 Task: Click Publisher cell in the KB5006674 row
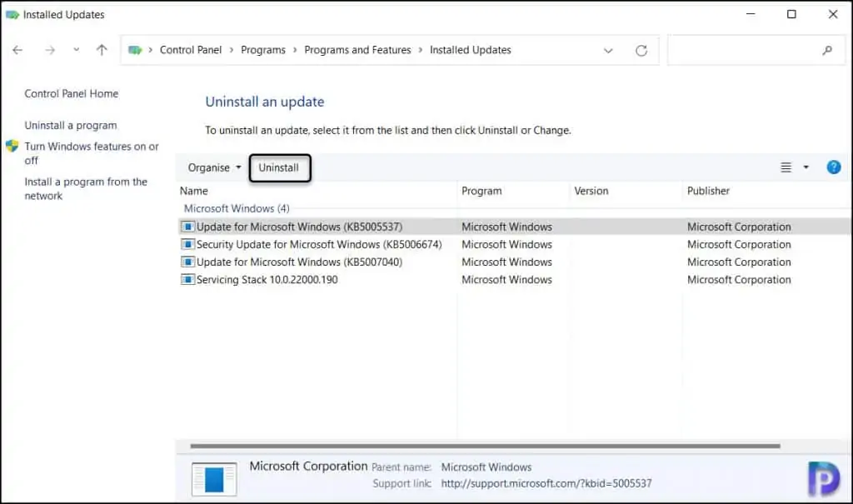pos(739,244)
